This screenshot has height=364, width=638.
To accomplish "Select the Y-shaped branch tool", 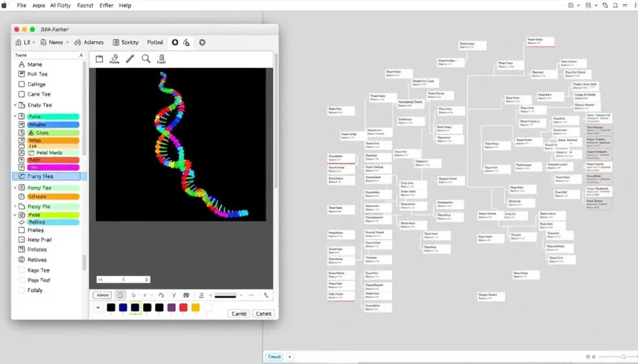I will tap(174, 296).
